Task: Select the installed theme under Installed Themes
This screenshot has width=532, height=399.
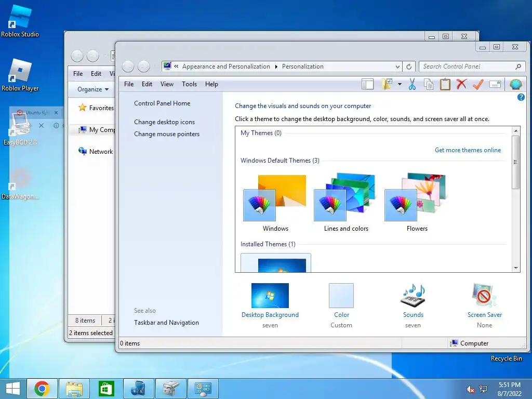Action: click(x=276, y=262)
